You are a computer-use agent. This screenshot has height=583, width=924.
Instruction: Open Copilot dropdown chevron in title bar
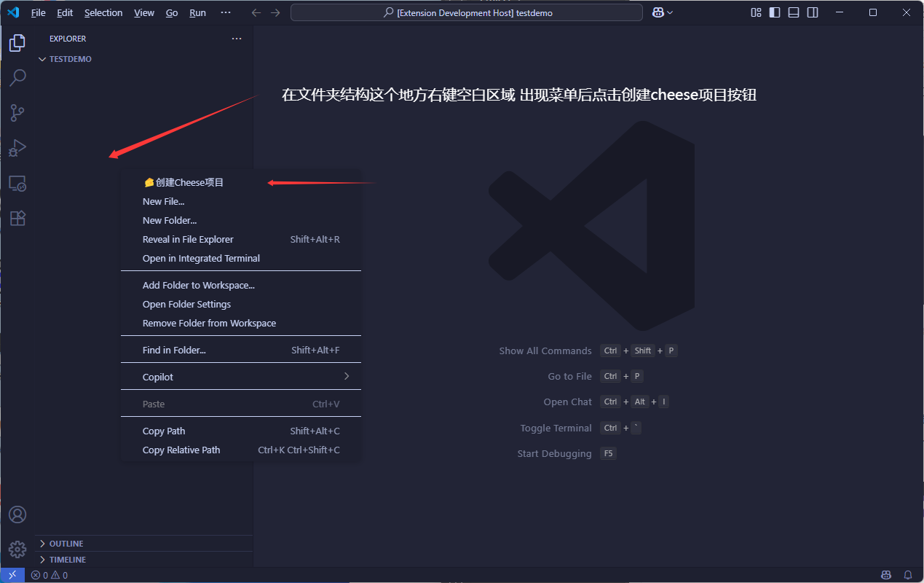pos(670,12)
